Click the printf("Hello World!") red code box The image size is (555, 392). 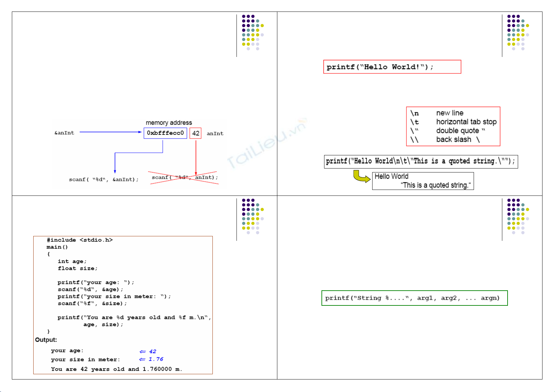pos(392,67)
